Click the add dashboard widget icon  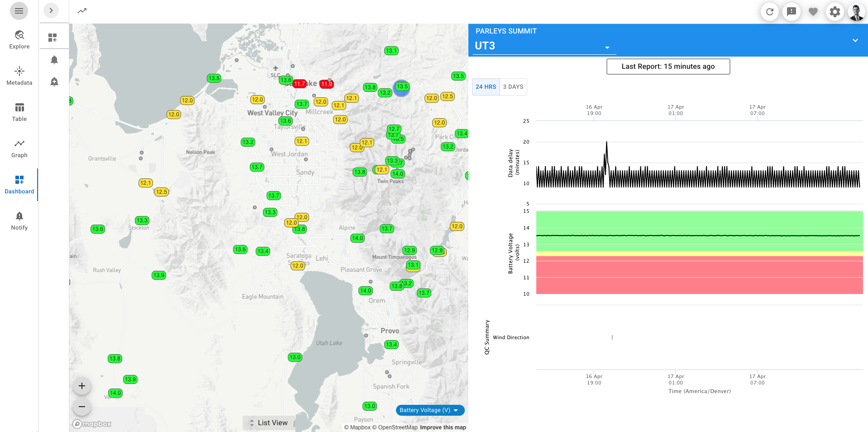(53, 38)
